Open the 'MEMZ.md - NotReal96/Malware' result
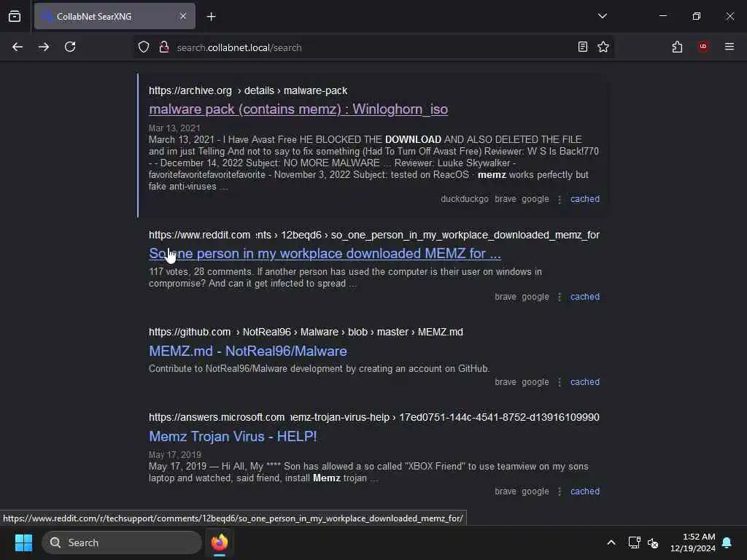This screenshot has height=560, width=747. pyautogui.click(x=248, y=351)
